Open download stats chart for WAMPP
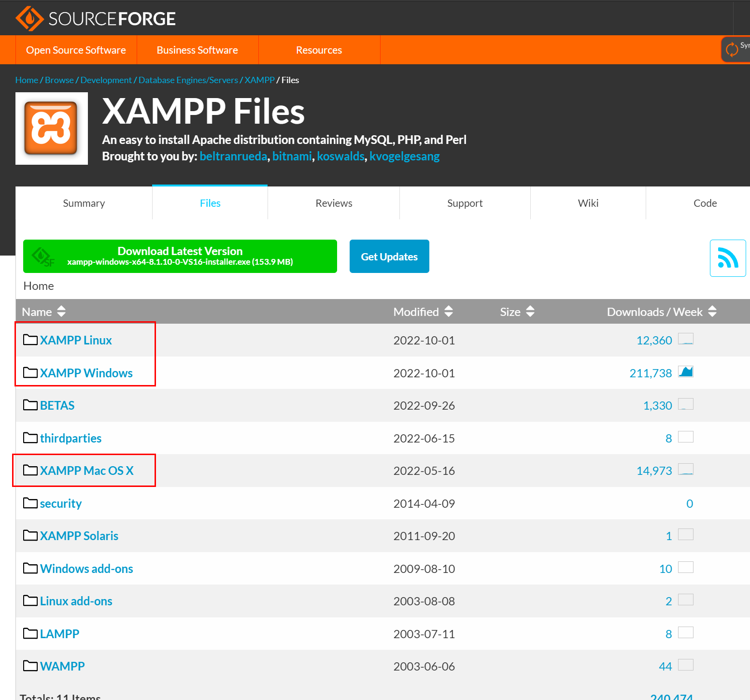 point(686,665)
